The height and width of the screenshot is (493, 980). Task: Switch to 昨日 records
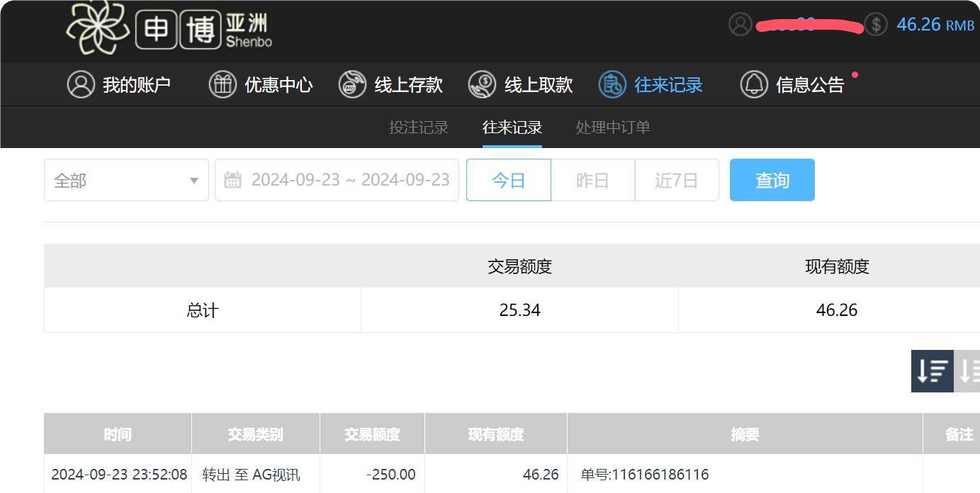coord(592,180)
